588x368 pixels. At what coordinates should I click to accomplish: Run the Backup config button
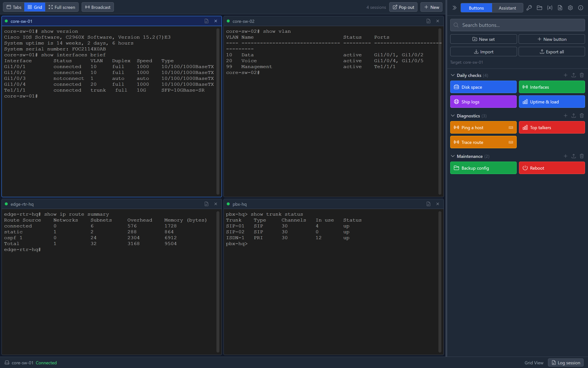[483, 168]
